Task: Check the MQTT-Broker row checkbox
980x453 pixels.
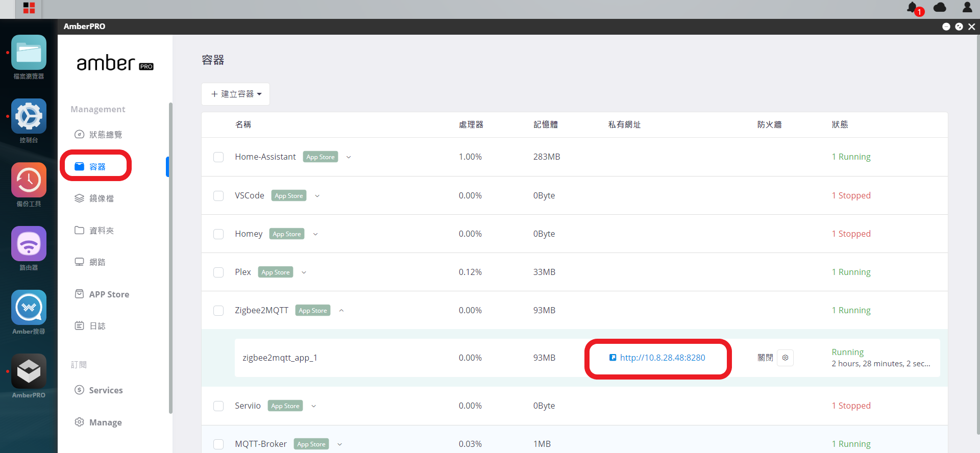Action: point(218,444)
